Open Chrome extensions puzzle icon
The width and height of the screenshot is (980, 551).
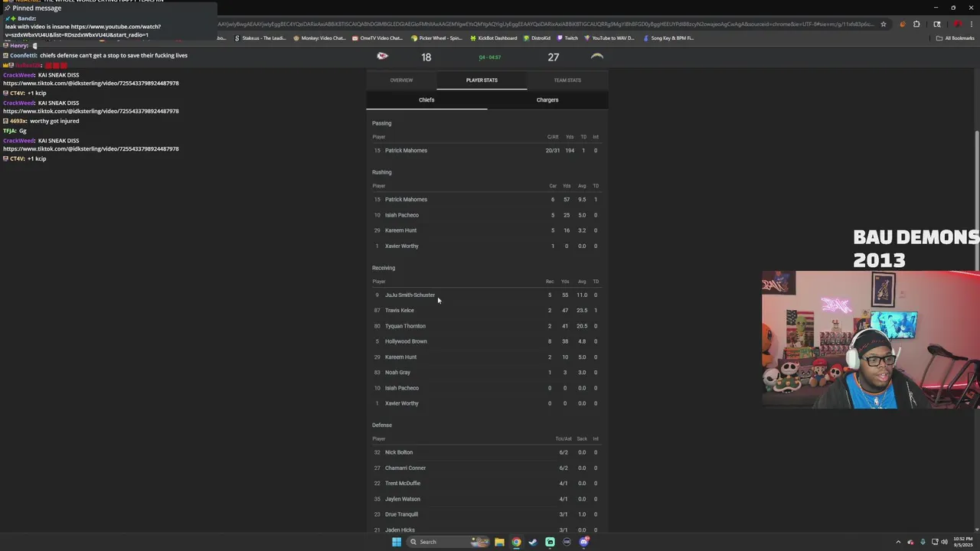tap(916, 24)
